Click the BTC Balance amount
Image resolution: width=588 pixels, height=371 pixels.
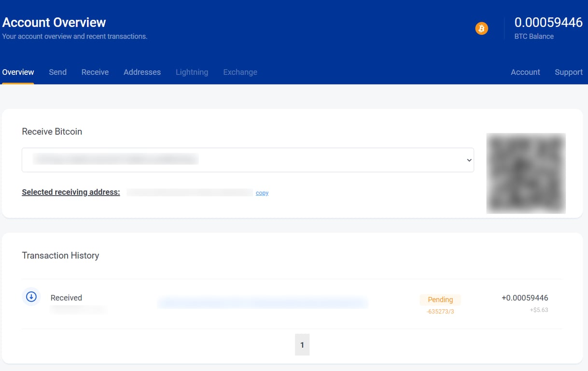548,22
